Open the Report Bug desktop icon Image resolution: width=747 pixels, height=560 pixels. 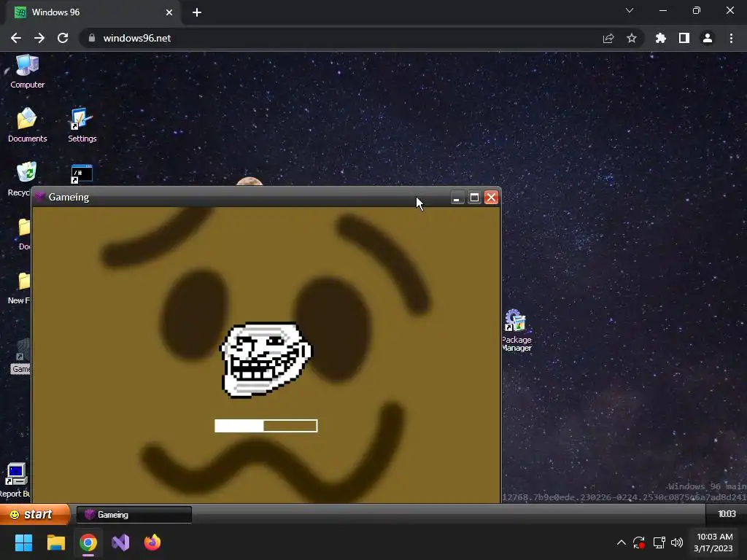tap(15, 480)
